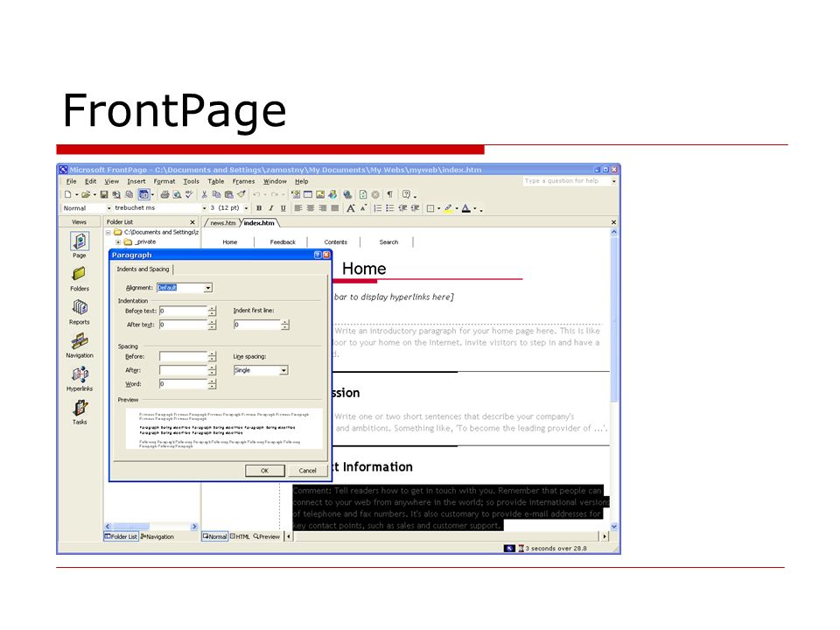Image resolution: width=840 pixels, height=630 pixels.
Task: Open Navigation view in Views bar
Action: point(80,346)
